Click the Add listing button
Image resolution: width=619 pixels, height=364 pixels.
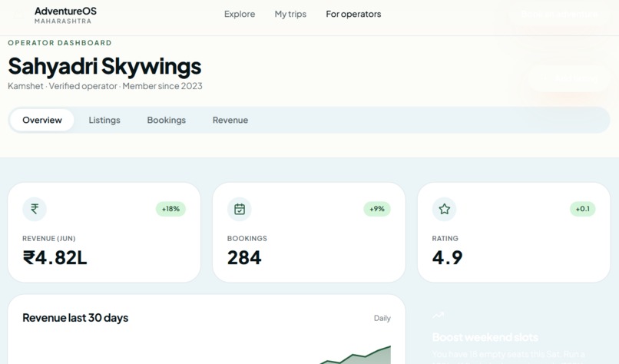(x=569, y=78)
